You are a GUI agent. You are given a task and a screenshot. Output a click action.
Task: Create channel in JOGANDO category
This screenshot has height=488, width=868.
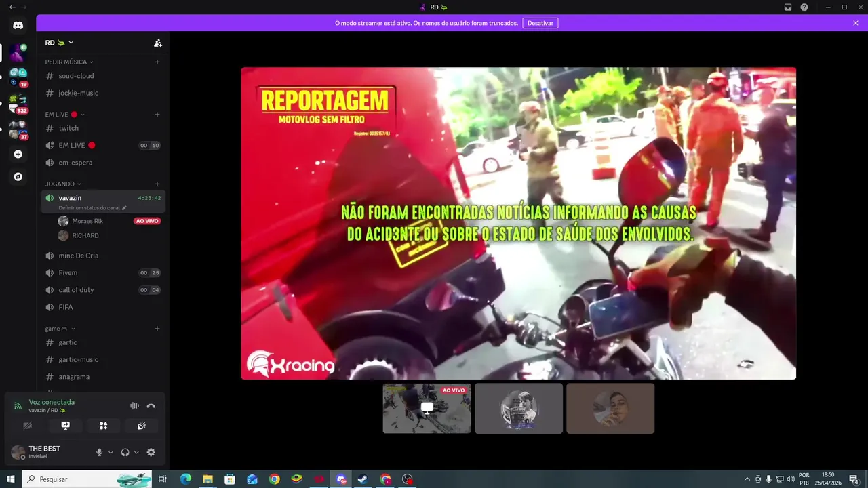click(x=157, y=184)
